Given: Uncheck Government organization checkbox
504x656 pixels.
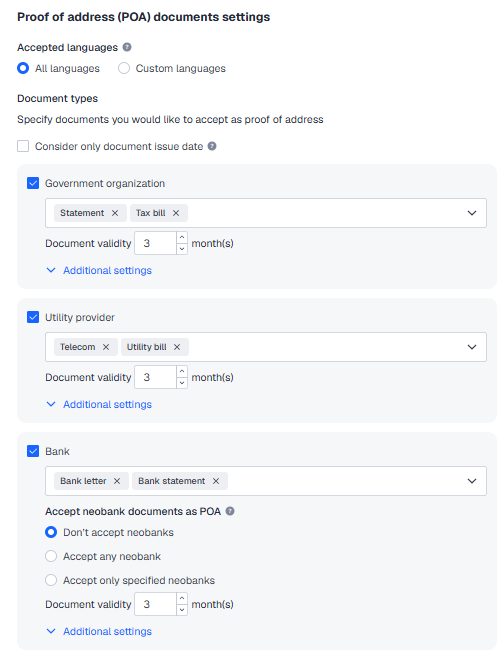Looking at the screenshot, I should coord(33,183).
